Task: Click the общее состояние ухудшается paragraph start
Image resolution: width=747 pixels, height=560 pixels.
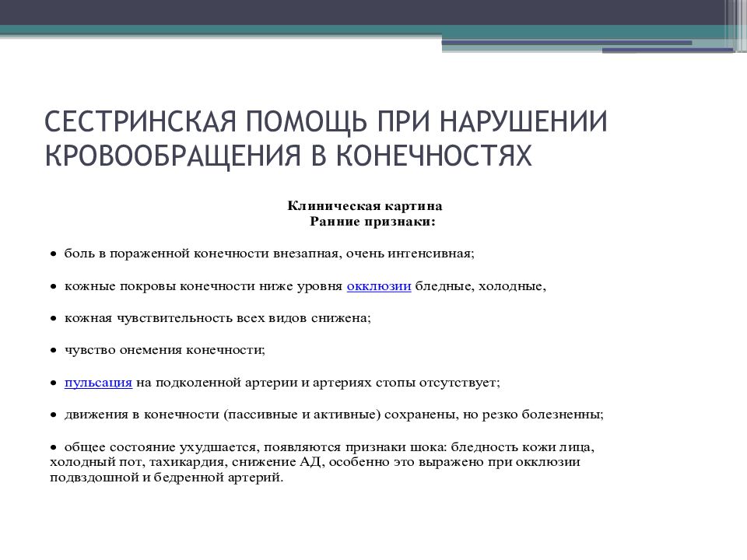Action: coord(156,447)
